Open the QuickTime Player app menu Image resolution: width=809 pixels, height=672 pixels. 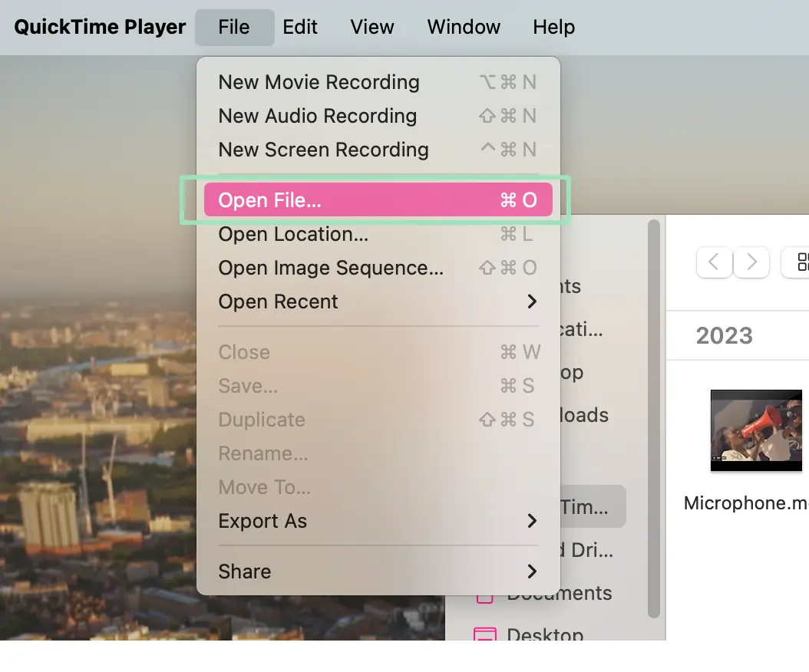100,27
